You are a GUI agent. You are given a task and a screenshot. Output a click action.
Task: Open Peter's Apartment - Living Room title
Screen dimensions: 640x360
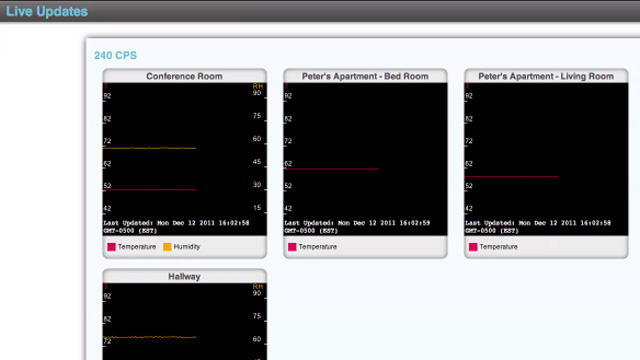point(546,76)
